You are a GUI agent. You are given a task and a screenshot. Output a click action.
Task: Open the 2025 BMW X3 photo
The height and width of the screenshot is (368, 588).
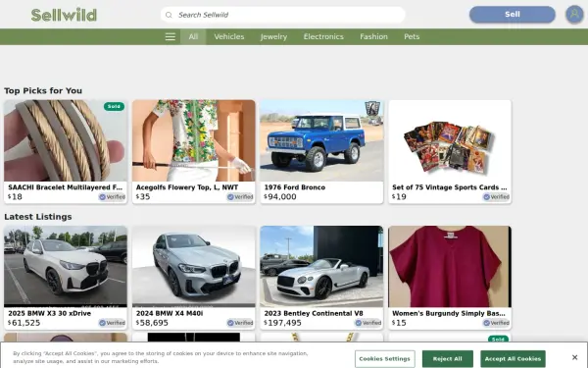[66, 267]
